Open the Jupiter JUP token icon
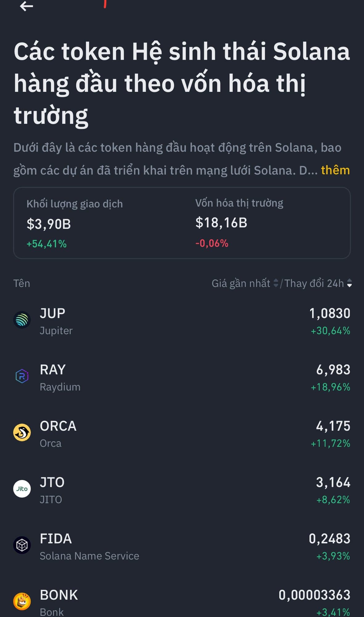The image size is (364, 617). click(x=22, y=320)
